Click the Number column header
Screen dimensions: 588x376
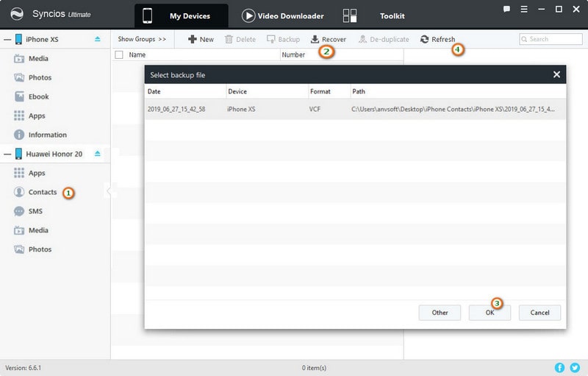(x=342, y=54)
